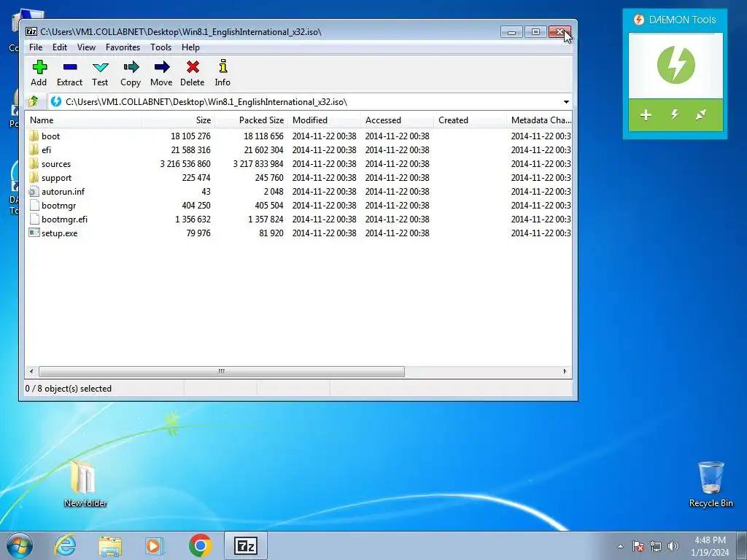The width and height of the screenshot is (747, 560).
Task: Open the Help menu
Action: point(190,47)
